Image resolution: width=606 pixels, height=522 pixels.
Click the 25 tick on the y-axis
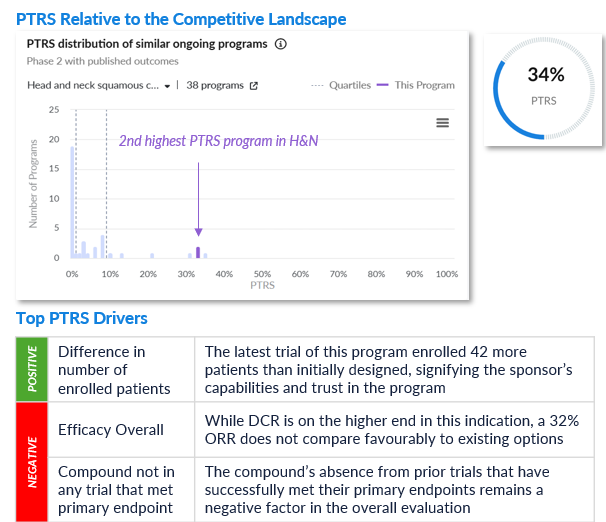[x=54, y=110]
